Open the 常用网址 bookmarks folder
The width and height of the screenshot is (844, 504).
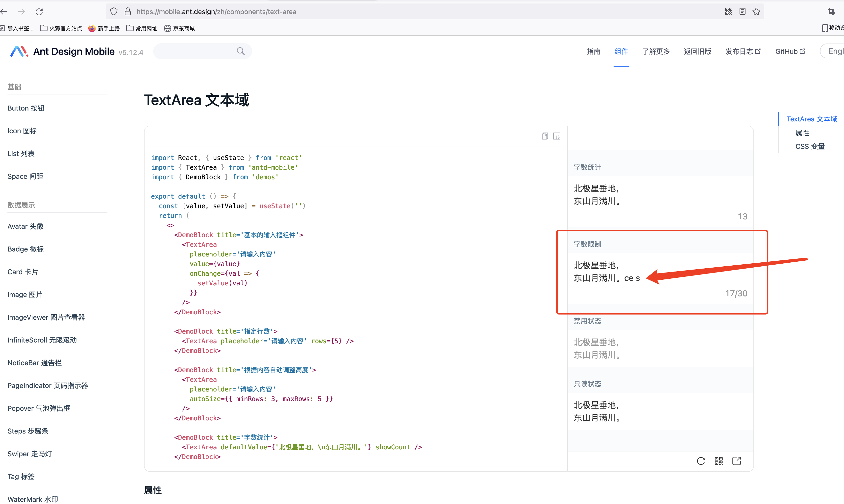point(142,28)
